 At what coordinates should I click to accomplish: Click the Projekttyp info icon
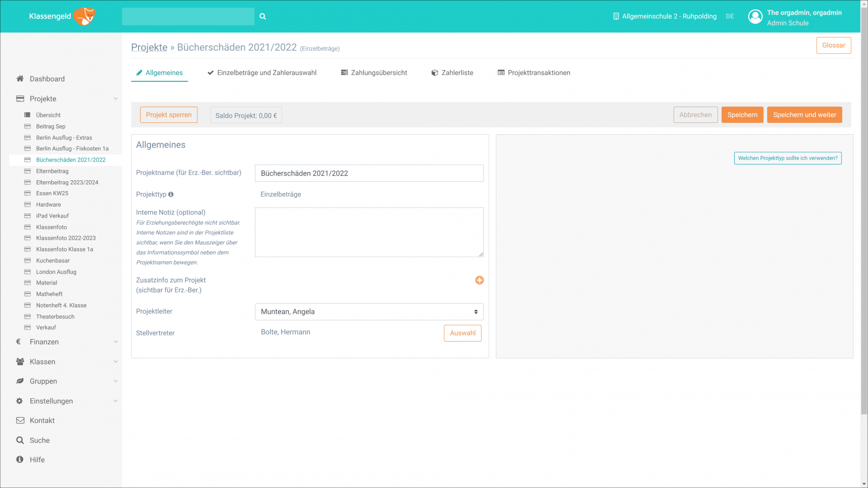[171, 195]
